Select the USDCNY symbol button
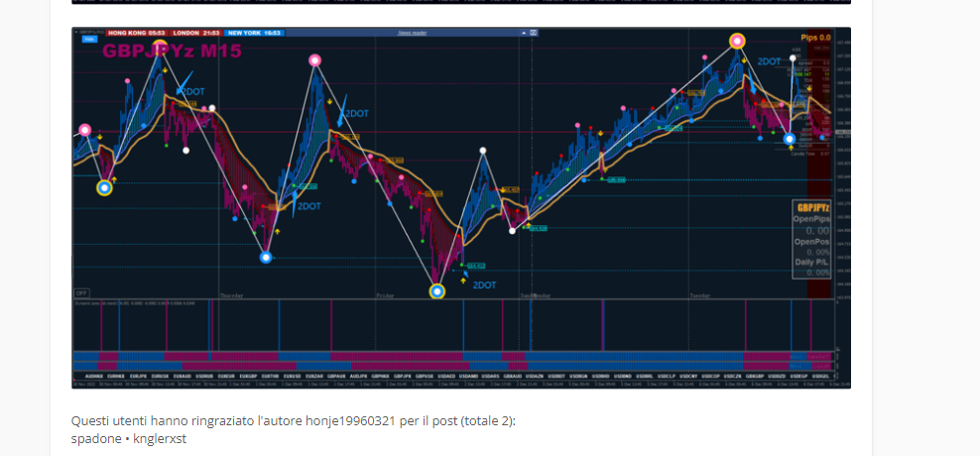 (688, 376)
